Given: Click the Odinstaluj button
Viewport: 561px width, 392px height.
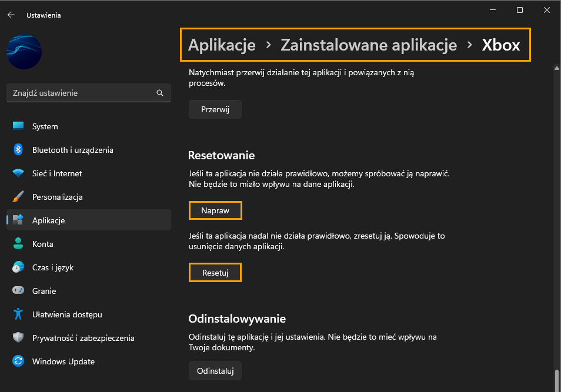Looking at the screenshot, I should click(x=215, y=371).
